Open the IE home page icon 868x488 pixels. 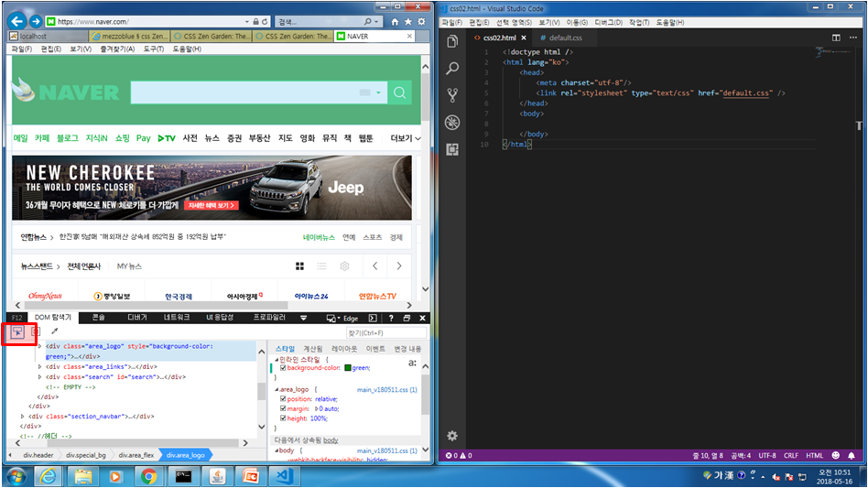pos(395,22)
